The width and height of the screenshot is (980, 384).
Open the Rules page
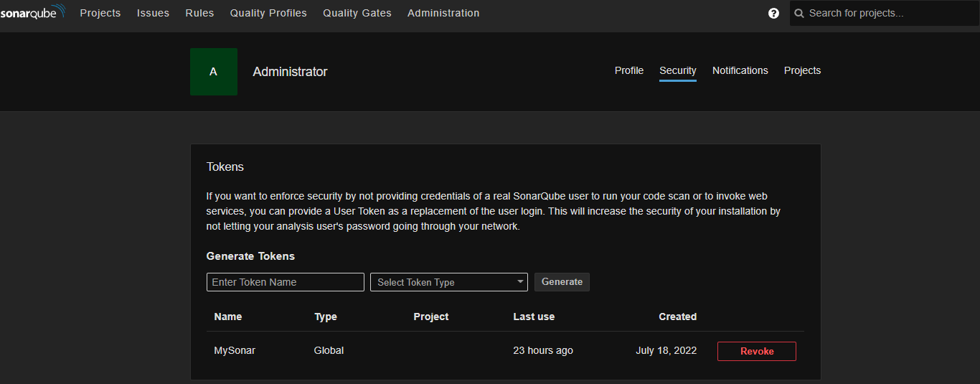199,13
